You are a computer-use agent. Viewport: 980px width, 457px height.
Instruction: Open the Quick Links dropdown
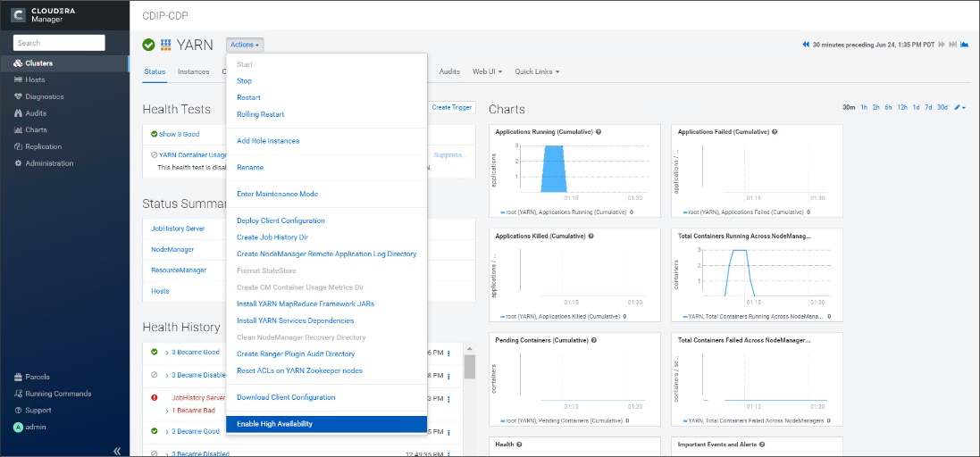pos(537,71)
